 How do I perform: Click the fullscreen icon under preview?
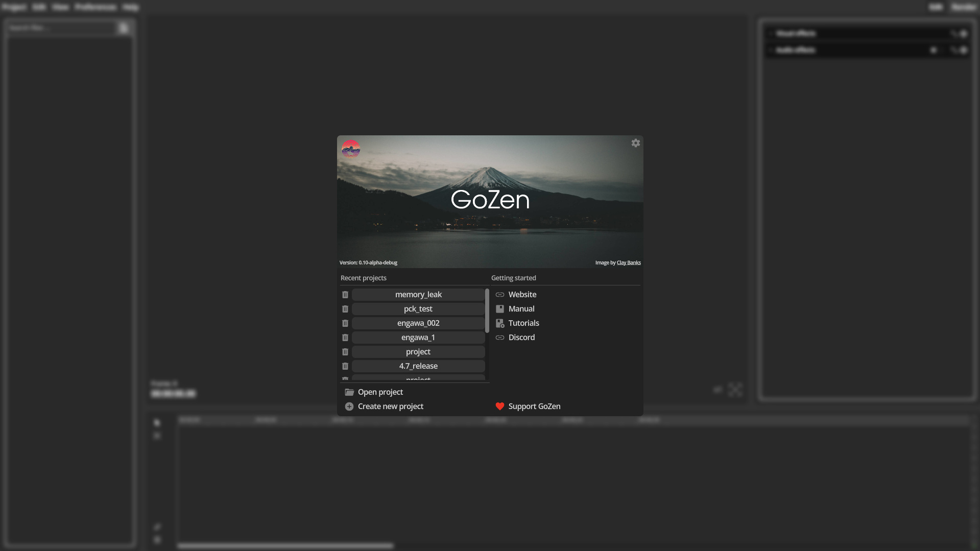(735, 390)
